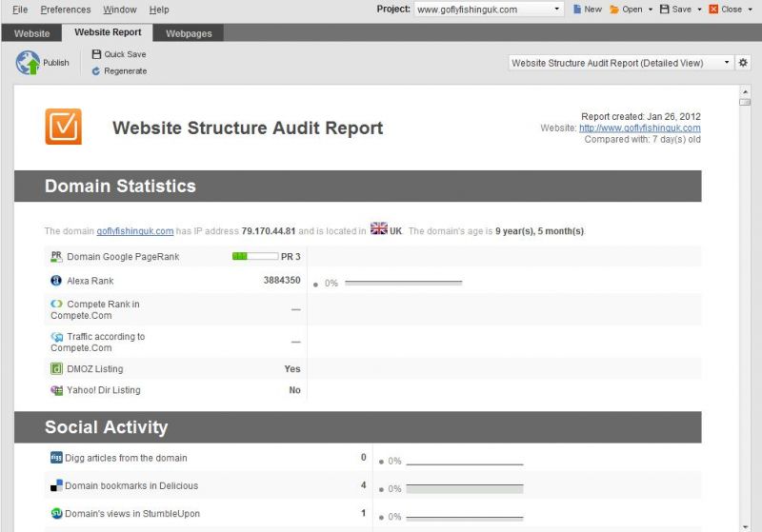Click the goflyfishinguk.com domain link
This screenshot has width=762, height=532.
(134, 230)
